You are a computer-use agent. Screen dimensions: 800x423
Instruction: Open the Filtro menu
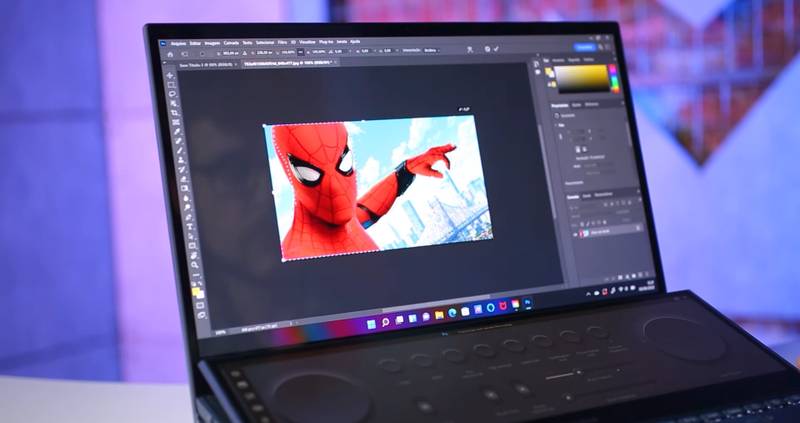coord(282,42)
